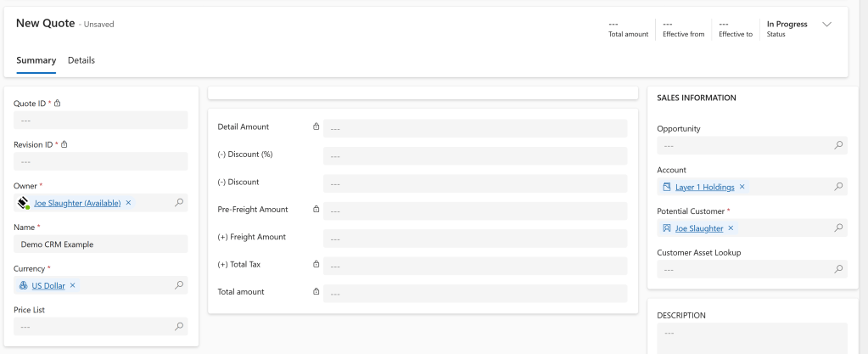The width and height of the screenshot is (868, 354).
Task: Open the Joe Slaughter potential customer link
Action: (x=699, y=228)
